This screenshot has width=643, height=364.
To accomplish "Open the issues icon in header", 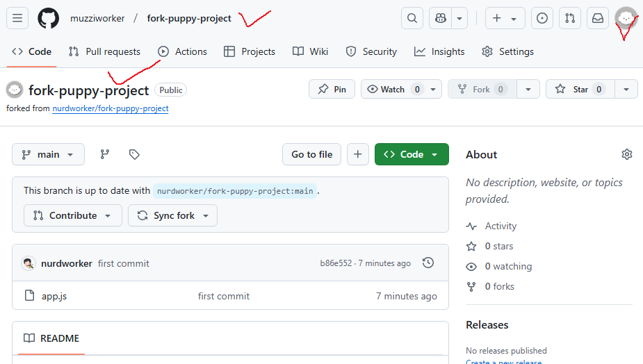I will click(x=542, y=18).
